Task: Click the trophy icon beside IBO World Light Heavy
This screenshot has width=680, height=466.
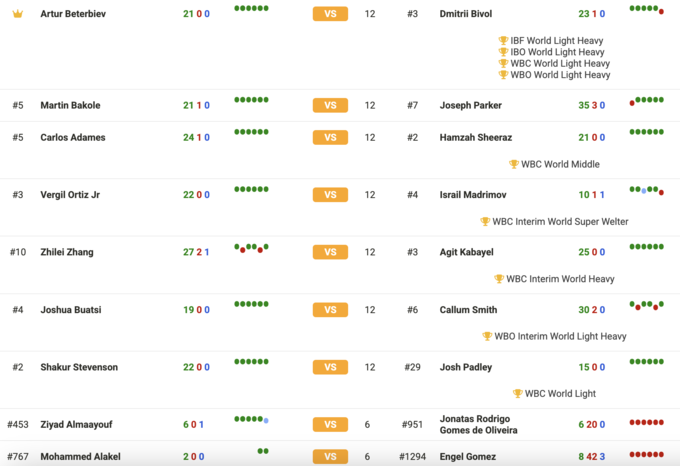Action: click(503, 52)
